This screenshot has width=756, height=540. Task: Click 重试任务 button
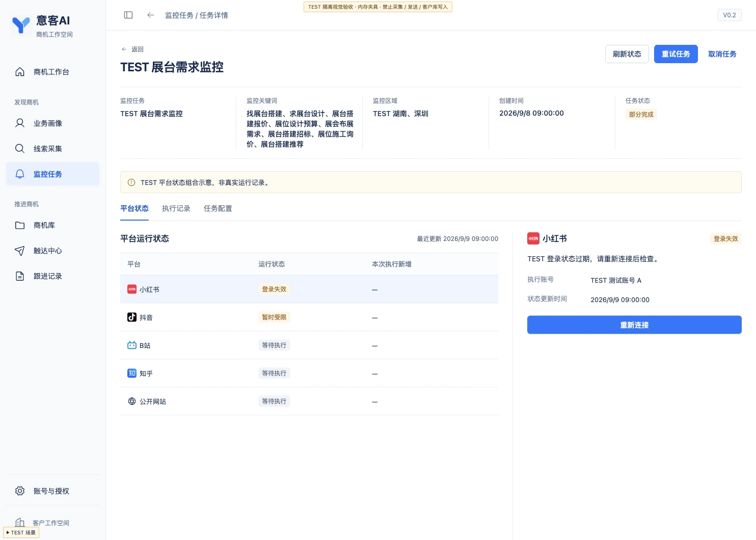[676, 54]
